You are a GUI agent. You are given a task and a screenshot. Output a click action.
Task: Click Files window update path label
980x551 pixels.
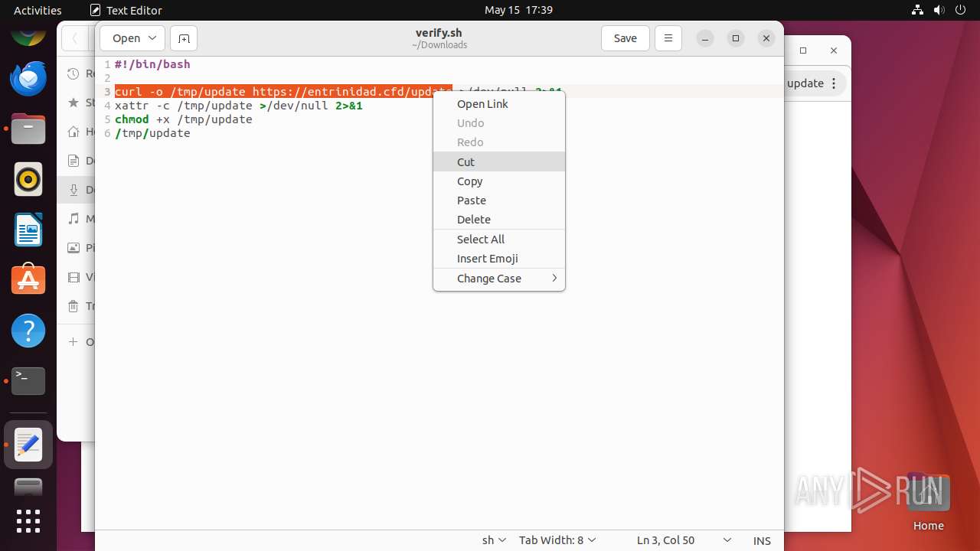click(x=805, y=83)
